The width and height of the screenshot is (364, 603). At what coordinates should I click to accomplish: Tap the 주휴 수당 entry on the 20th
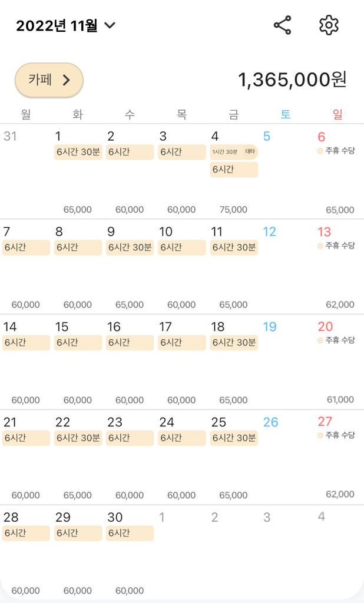(x=337, y=340)
